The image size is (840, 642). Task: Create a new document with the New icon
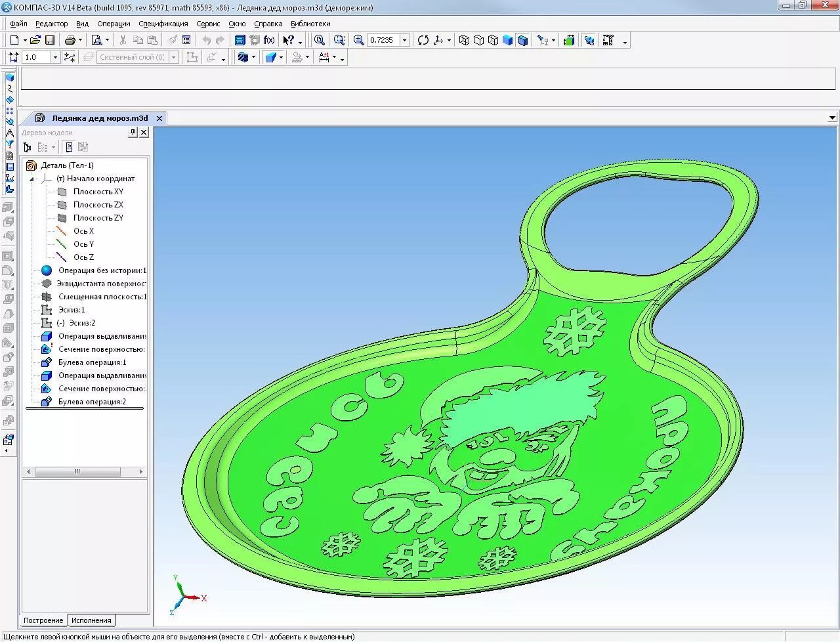[x=14, y=40]
